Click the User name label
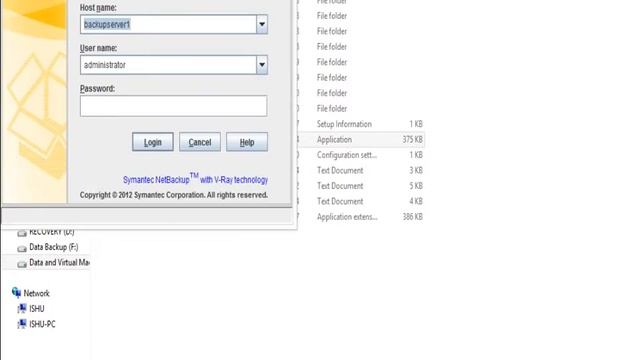The height and width of the screenshot is (360, 640). coord(98,48)
